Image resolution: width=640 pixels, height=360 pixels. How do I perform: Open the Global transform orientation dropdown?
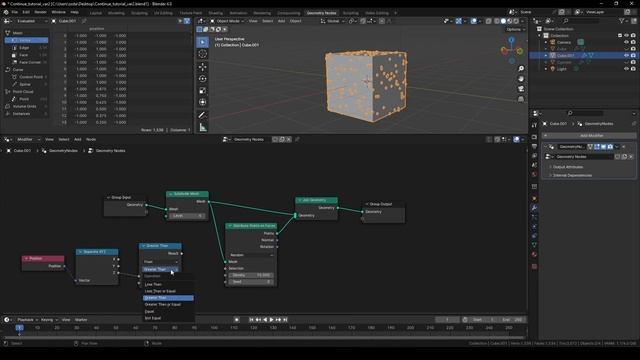click(333, 21)
